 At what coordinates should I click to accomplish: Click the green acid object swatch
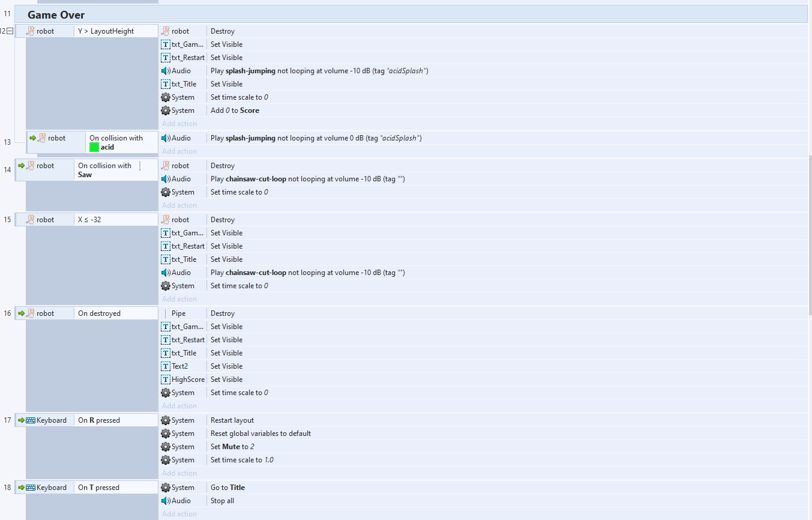94,147
